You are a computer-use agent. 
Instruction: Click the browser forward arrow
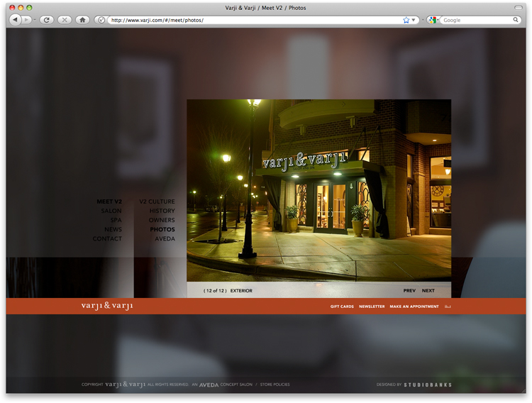pos(26,20)
